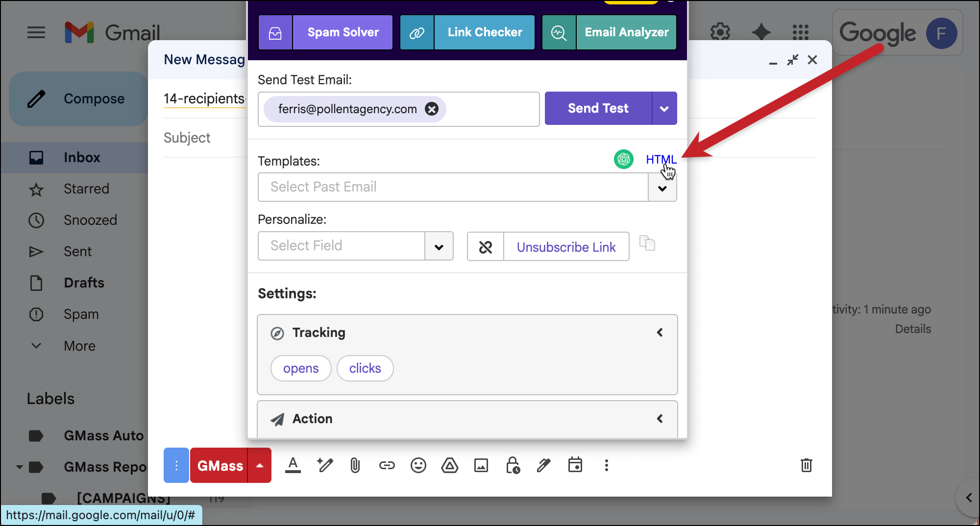Toggle confidential mode lock icon

tap(513, 465)
